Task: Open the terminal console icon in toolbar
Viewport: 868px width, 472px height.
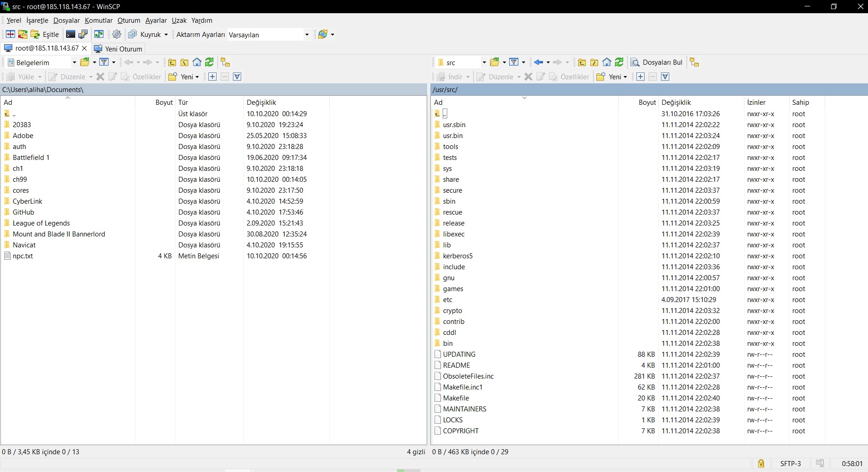Action: click(x=70, y=34)
